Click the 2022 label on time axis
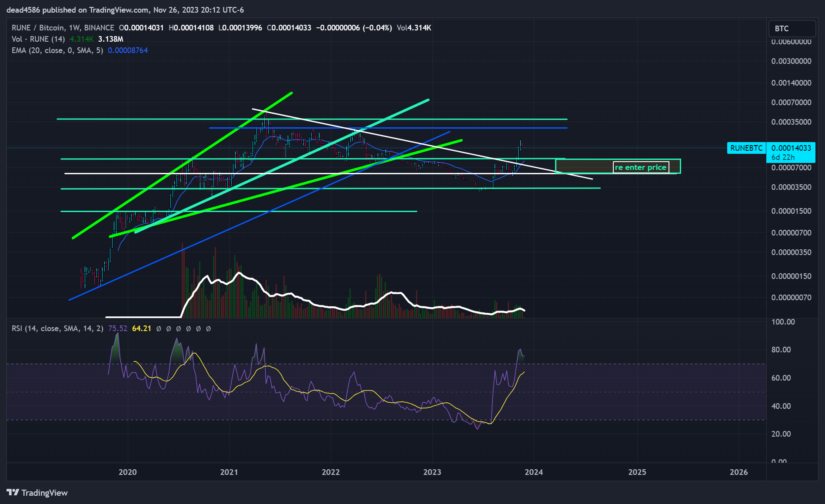The height and width of the screenshot is (504, 825). (x=331, y=472)
